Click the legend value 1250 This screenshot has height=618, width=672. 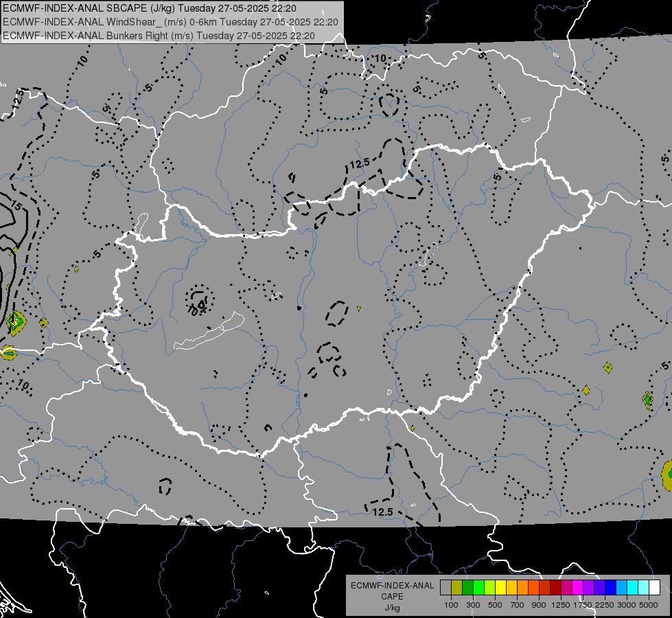(x=561, y=605)
